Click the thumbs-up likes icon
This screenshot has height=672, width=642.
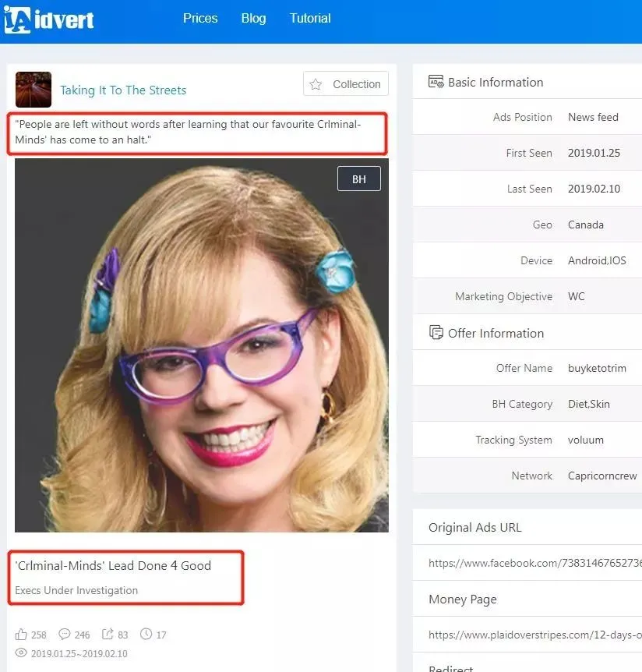pos(21,634)
